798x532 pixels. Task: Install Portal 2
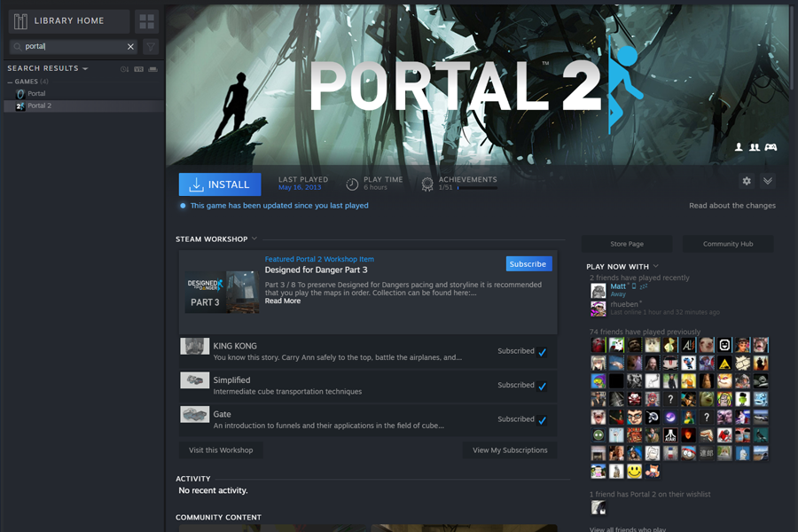click(220, 184)
